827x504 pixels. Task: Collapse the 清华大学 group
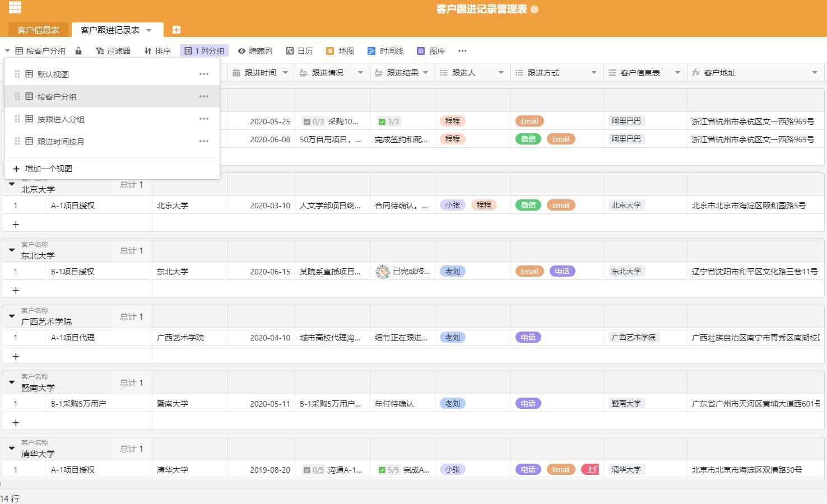point(12,449)
